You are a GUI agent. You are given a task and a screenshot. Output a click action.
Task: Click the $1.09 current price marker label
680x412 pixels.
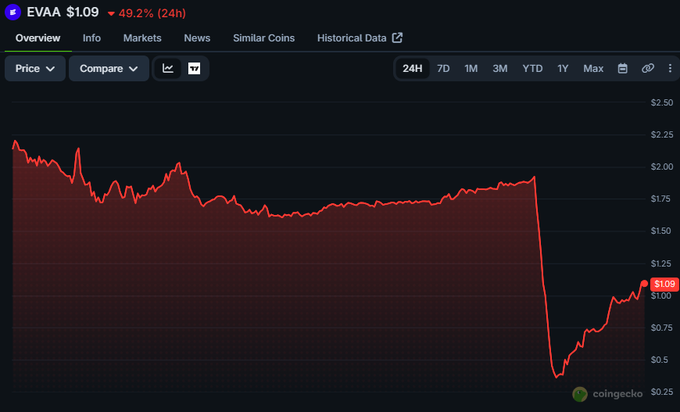pyautogui.click(x=664, y=284)
